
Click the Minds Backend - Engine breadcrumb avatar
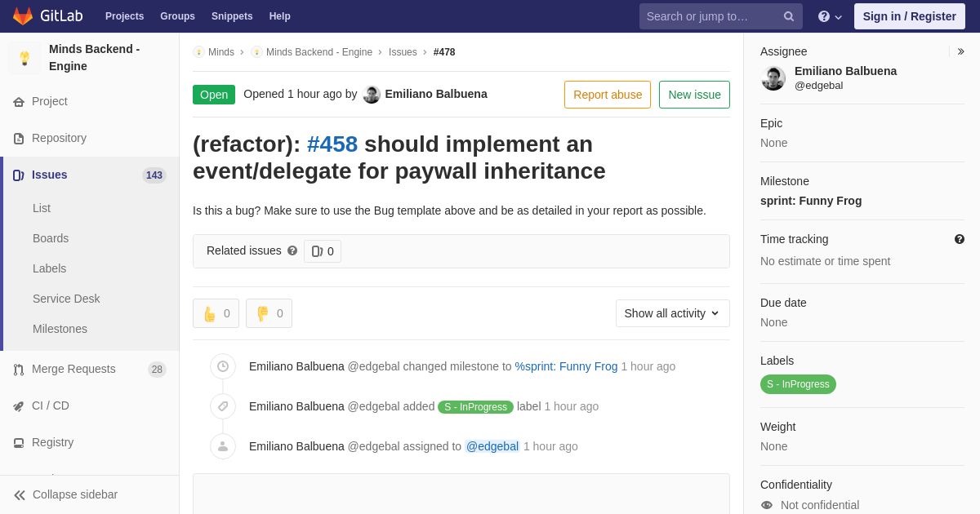256,52
